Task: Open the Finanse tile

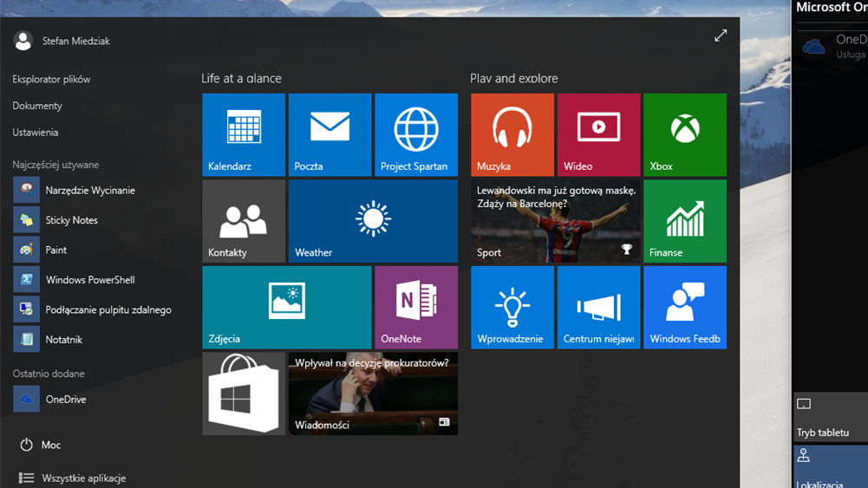Action: pos(685,221)
